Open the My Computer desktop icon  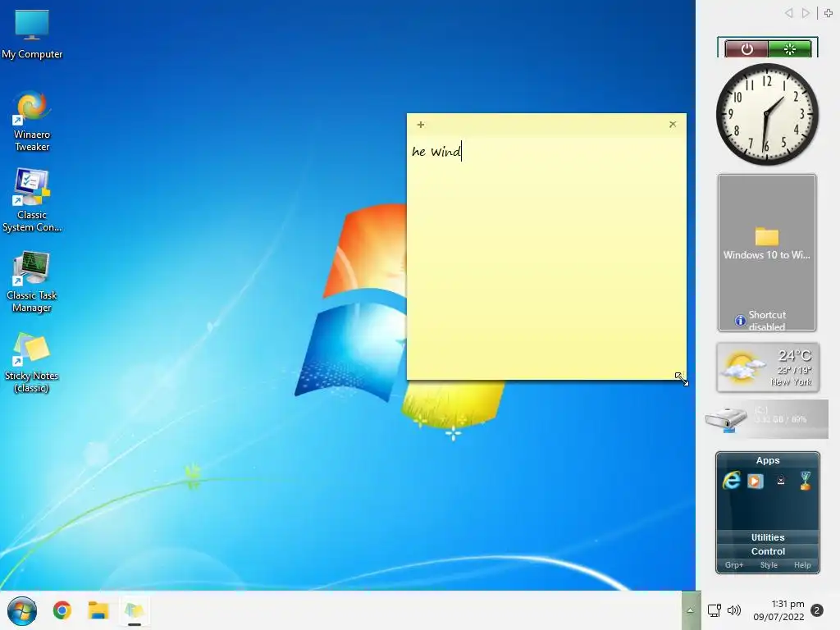coord(32,34)
